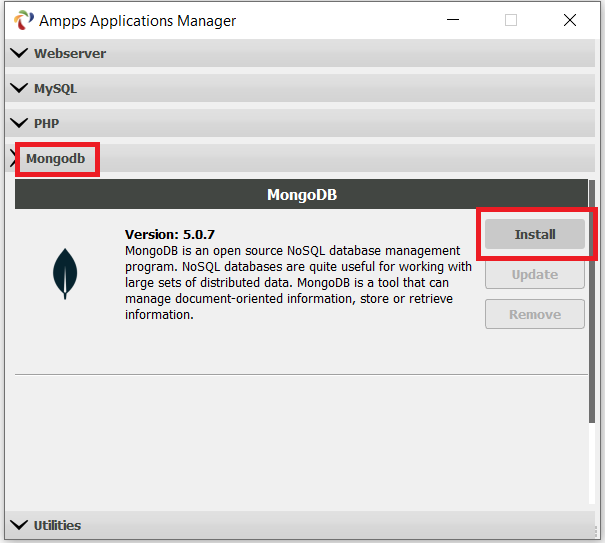Install MongoDB 5.0.7

point(535,234)
